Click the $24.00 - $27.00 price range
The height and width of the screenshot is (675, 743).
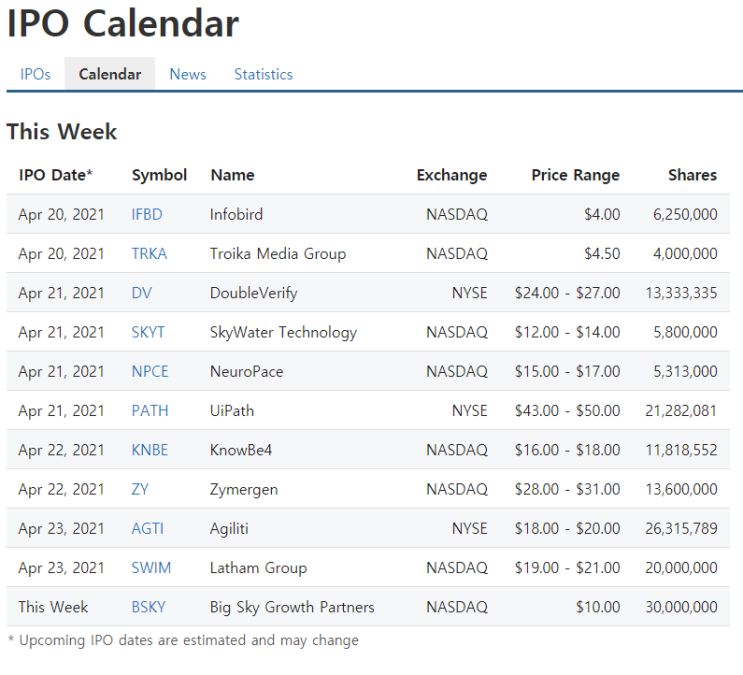click(x=568, y=293)
